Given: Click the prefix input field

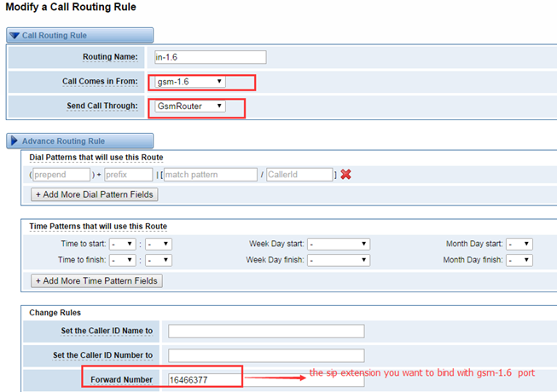Looking at the screenshot, I should [128, 175].
